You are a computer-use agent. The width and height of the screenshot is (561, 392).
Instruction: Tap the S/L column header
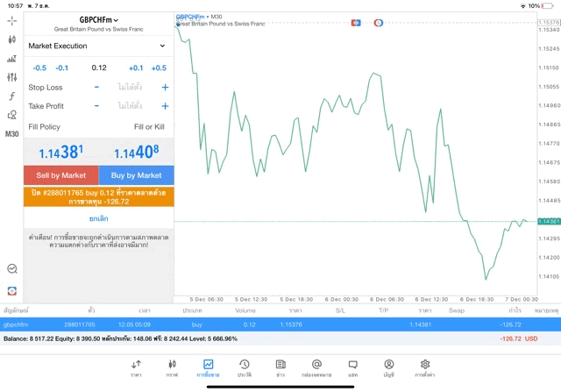(341, 310)
